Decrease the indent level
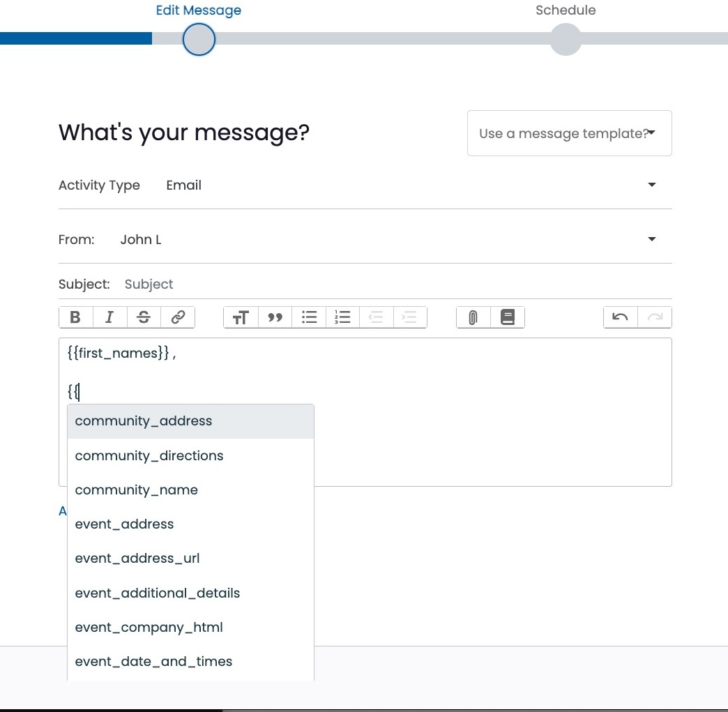Image resolution: width=728 pixels, height=712 pixels. click(376, 317)
